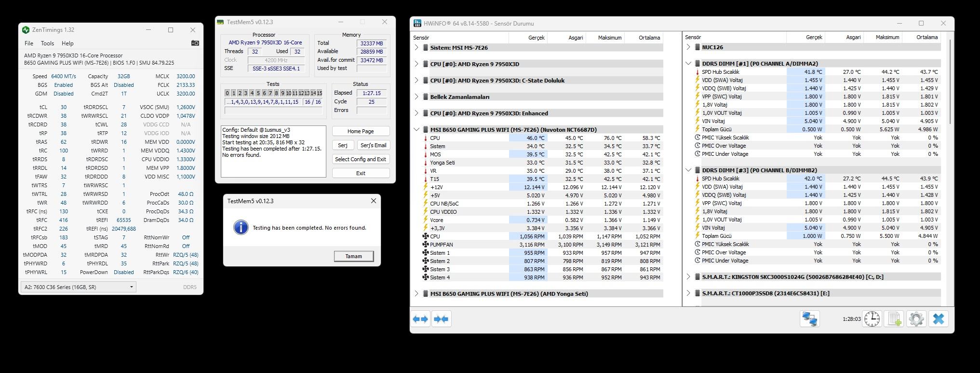Expand the S.M.A.R.T.: KINGSTON SKC3000S1024G group

click(x=688, y=277)
